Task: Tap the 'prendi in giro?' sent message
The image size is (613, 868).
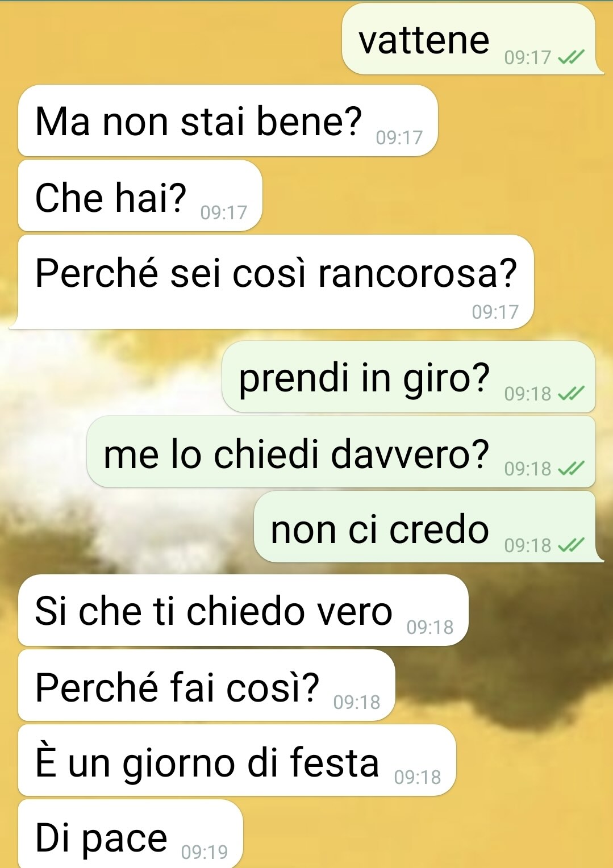Action: [408, 377]
